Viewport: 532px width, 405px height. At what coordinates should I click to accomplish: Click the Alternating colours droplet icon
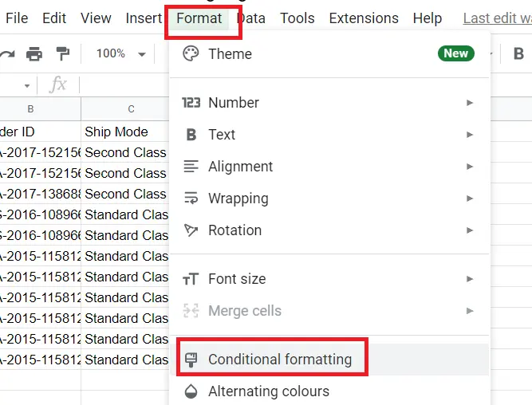(191, 391)
